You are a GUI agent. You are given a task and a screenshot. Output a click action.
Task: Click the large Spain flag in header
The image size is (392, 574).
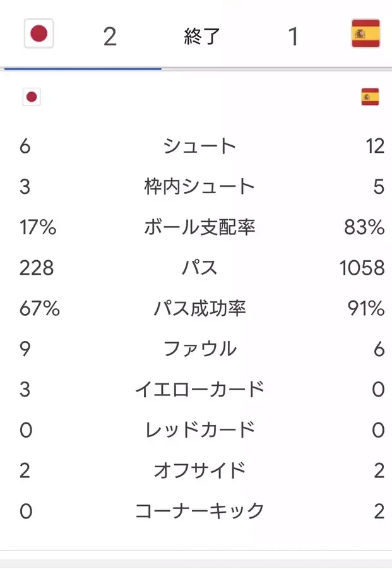pos(365,33)
